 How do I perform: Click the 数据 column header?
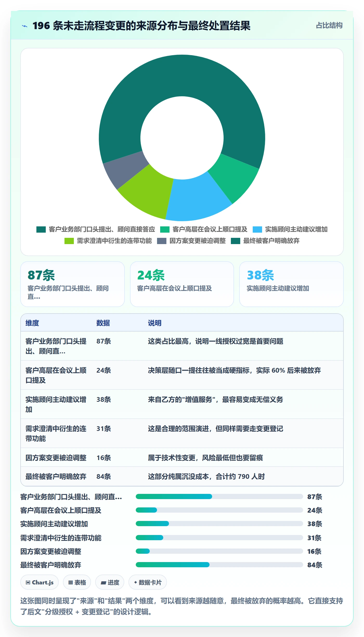coord(103,323)
